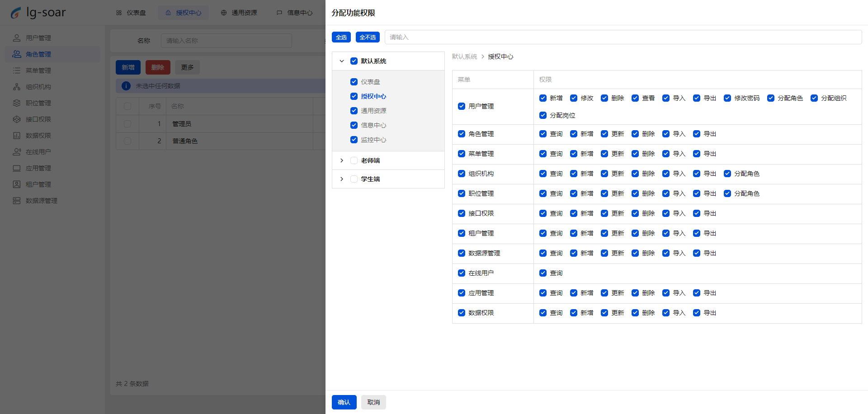Screen dimensions: 868x414
Task: Uncheck 组织机构 分配角色 permission
Action: 727,174
